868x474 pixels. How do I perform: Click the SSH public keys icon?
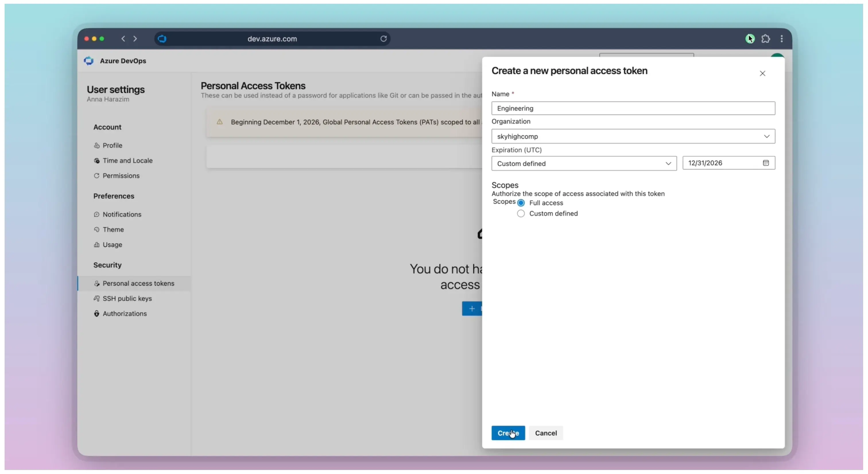click(x=97, y=299)
